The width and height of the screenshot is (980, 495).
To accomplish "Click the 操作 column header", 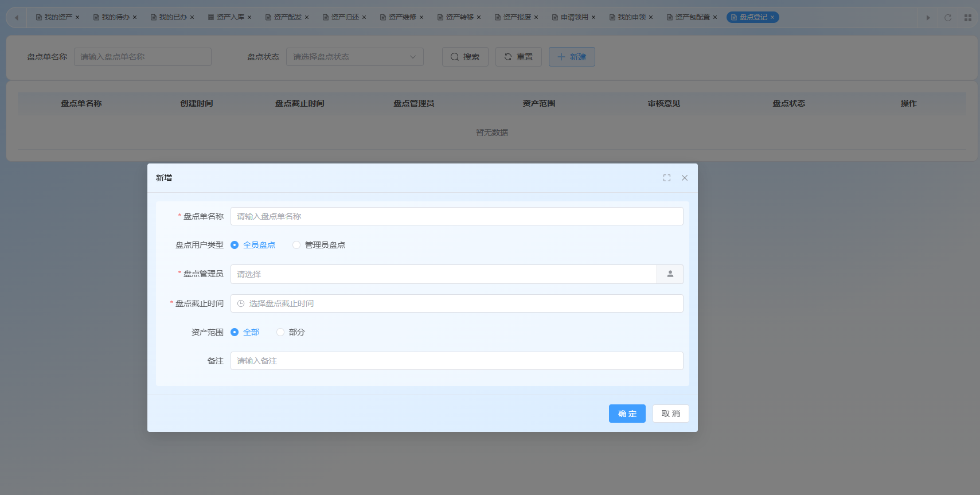I will [x=909, y=103].
